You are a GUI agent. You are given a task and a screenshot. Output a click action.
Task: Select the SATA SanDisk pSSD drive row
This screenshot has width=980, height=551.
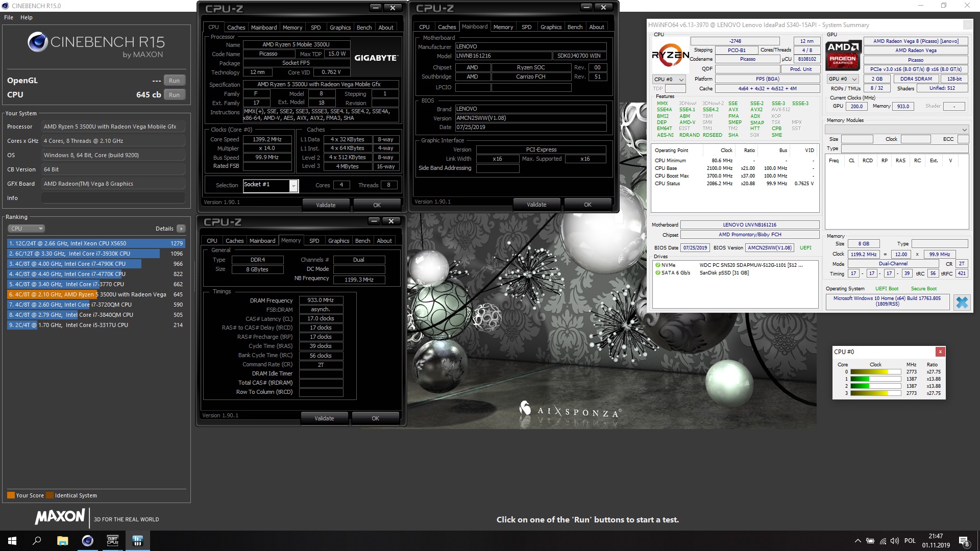tap(735, 273)
